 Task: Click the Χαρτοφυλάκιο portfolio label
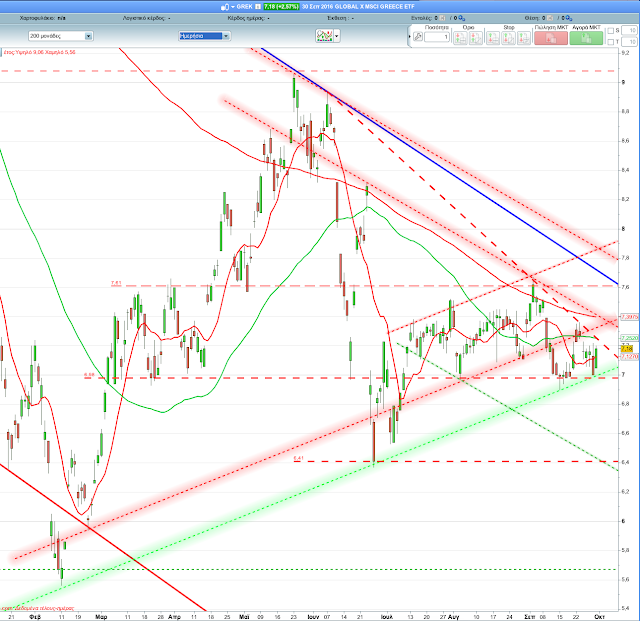38,18
